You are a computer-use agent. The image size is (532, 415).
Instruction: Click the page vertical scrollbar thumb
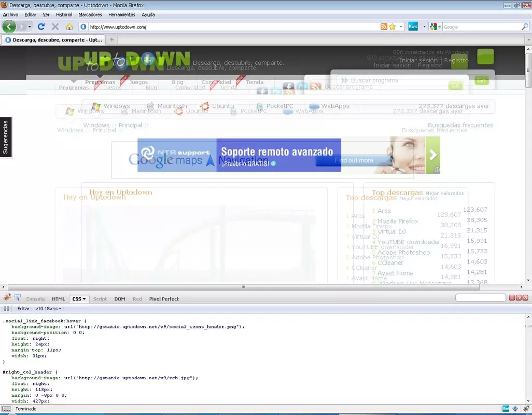[528, 70]
